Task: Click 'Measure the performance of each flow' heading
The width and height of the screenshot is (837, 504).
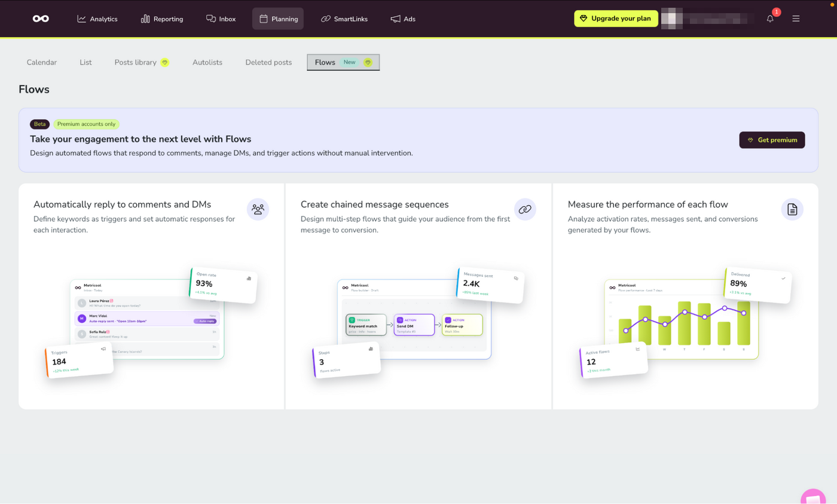Action: pyautogui.click(x=648, y=204)
